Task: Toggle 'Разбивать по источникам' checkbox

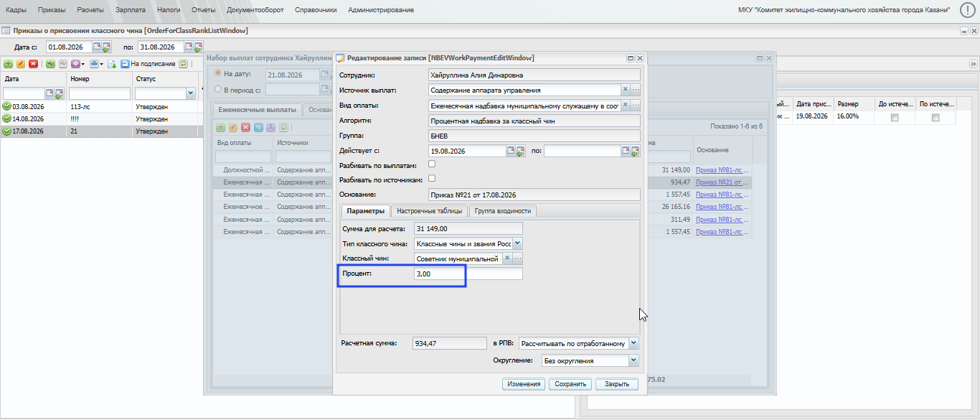Action: (432, 179)
